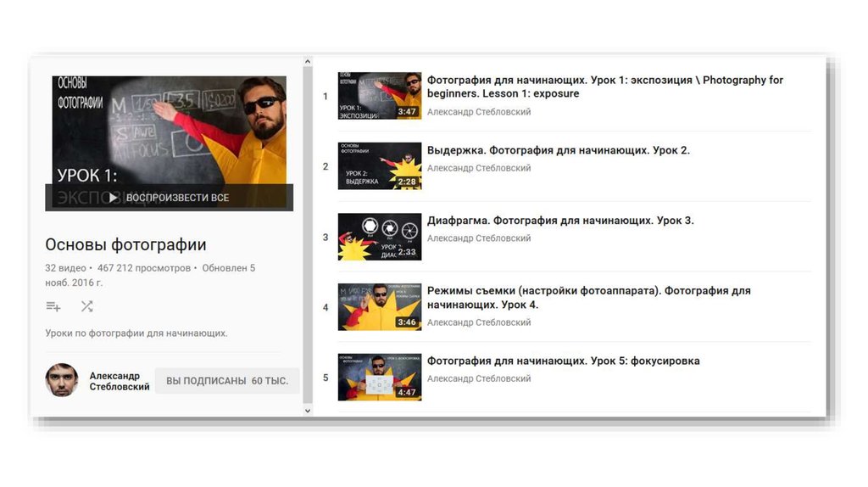Open thumbnail of Режимы съемки Урок 4

pos(379,307)
